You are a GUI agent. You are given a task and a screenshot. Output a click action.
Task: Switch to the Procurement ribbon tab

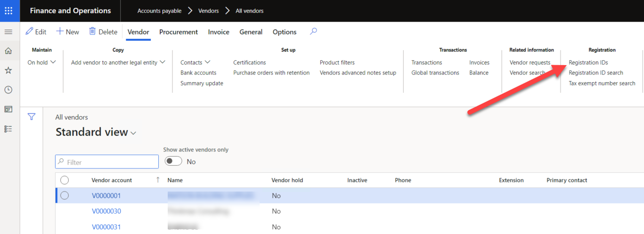click(x=179, y=32)
